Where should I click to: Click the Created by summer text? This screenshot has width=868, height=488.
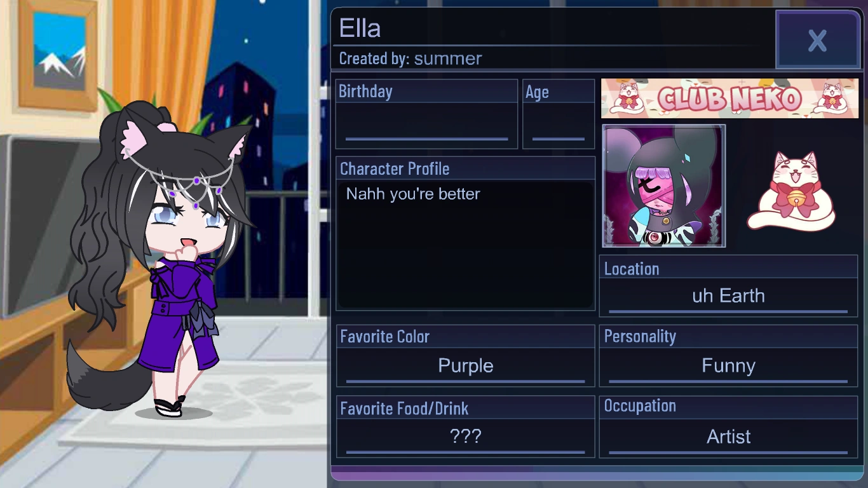410,58
